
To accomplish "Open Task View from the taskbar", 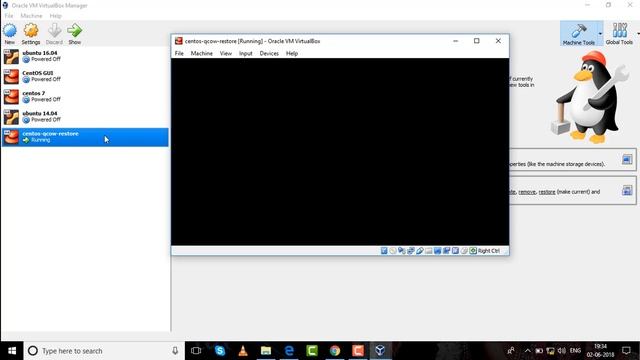I will tap(196, 351).
